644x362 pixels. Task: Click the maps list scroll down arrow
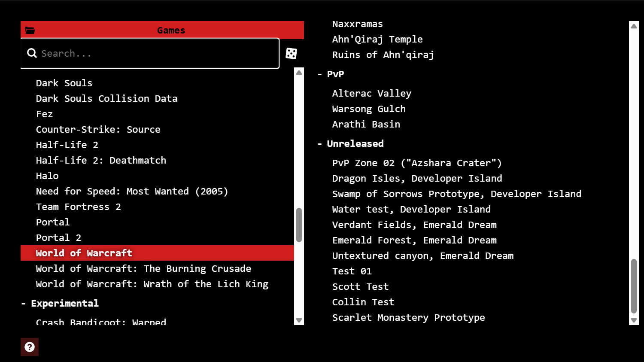point(634,320)
